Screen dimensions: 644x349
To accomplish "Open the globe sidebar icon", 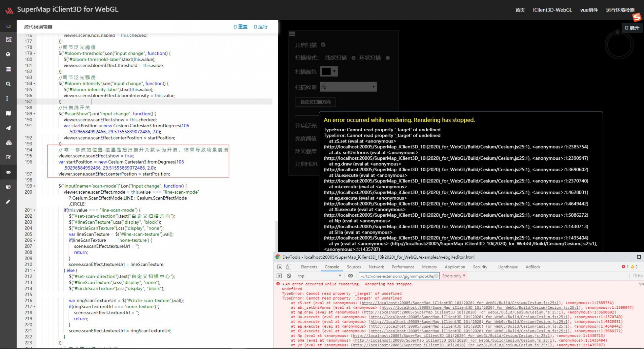I will point(8,54).
